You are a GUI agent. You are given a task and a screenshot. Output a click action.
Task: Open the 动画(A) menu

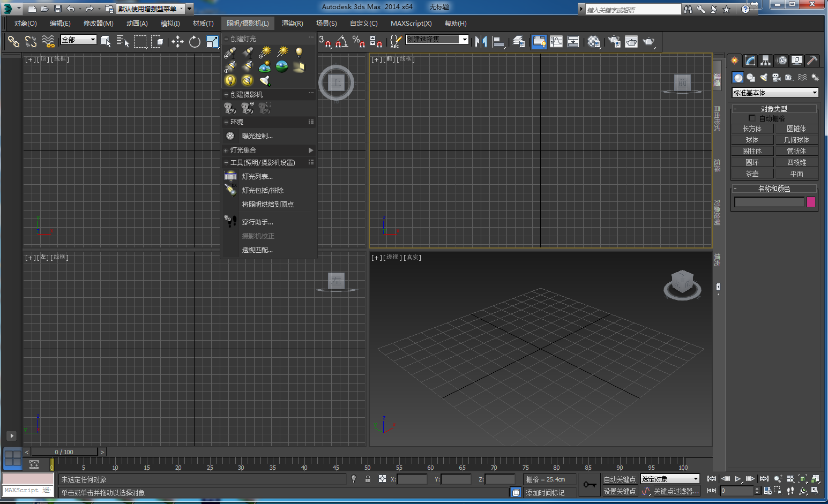[137, 23]
